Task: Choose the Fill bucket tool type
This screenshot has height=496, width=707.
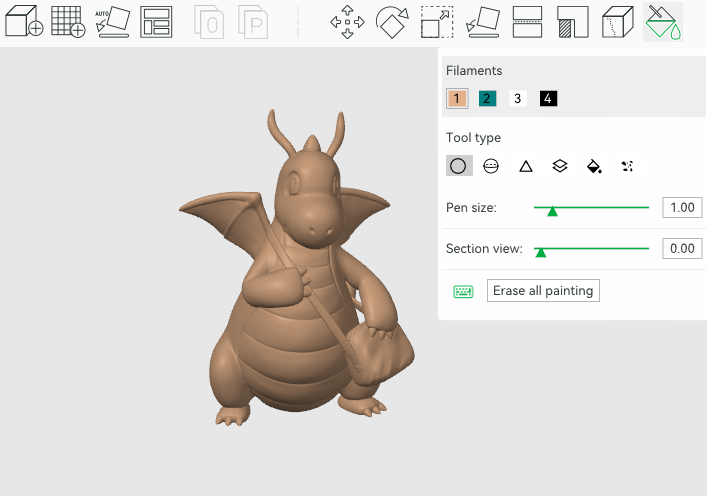Action: 594,166
